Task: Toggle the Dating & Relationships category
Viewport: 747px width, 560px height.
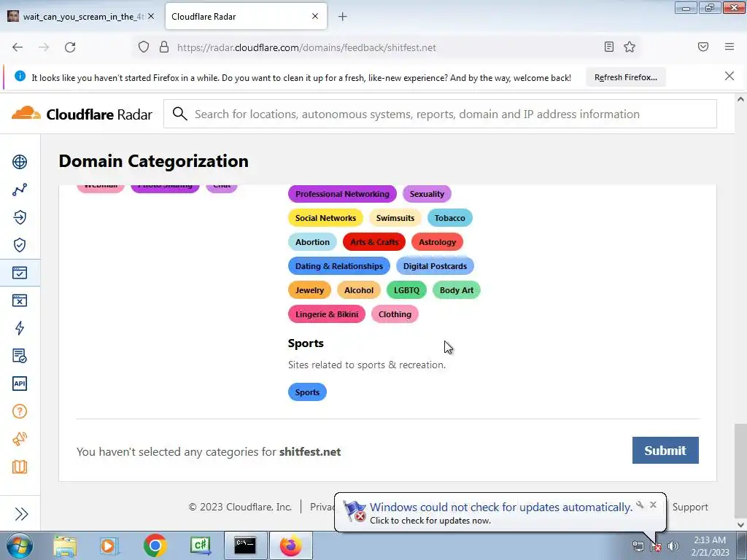Action: click(x=338, y=266)
